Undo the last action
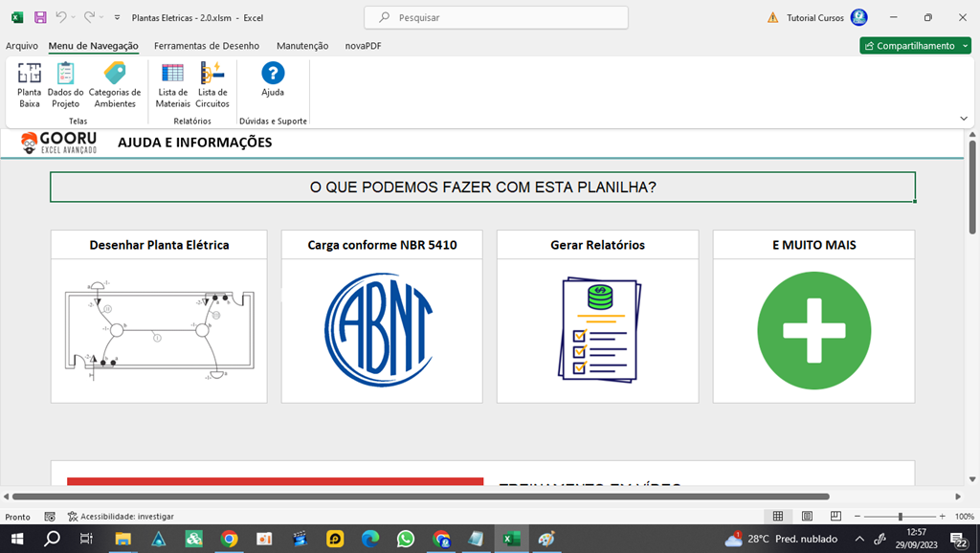The height and width of the screenshot is (553, 980). click(x=60, y=17)
